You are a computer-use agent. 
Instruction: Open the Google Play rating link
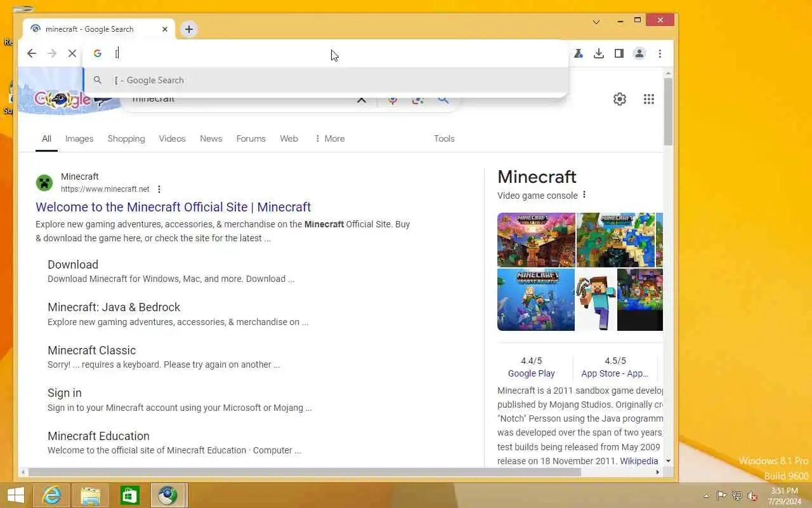(532, 373)
